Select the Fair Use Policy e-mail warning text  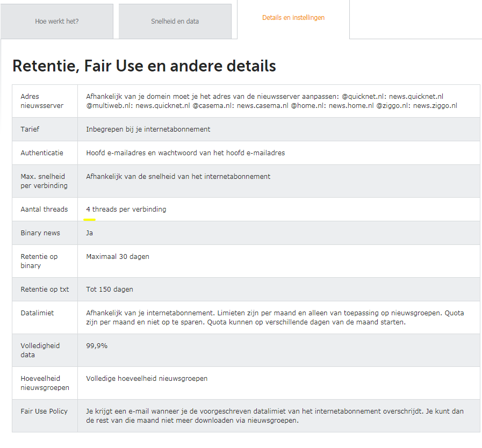click(275, 416)
